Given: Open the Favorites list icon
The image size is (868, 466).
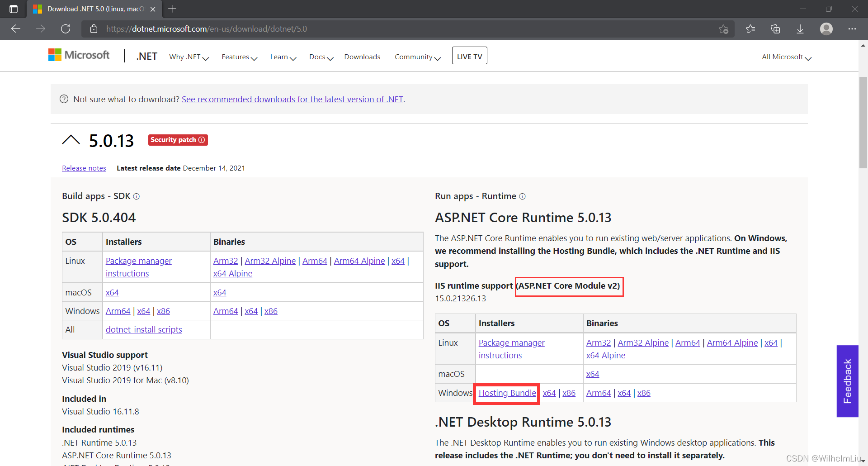Looking at the screenshot, I should point(750,29).
